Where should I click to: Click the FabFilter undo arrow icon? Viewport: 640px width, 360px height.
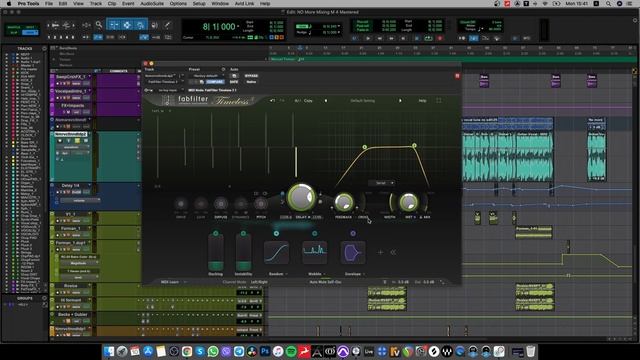coord(272,100)
